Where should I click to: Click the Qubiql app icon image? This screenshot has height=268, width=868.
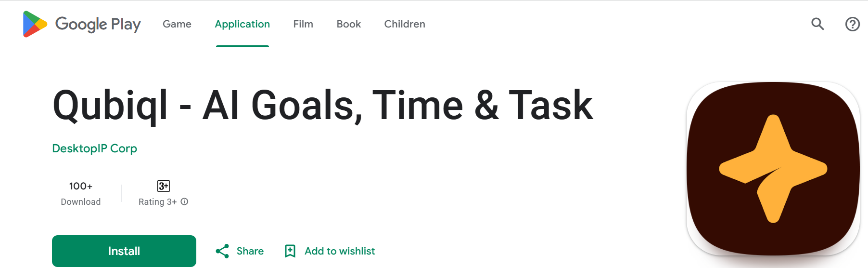(773, 169)
